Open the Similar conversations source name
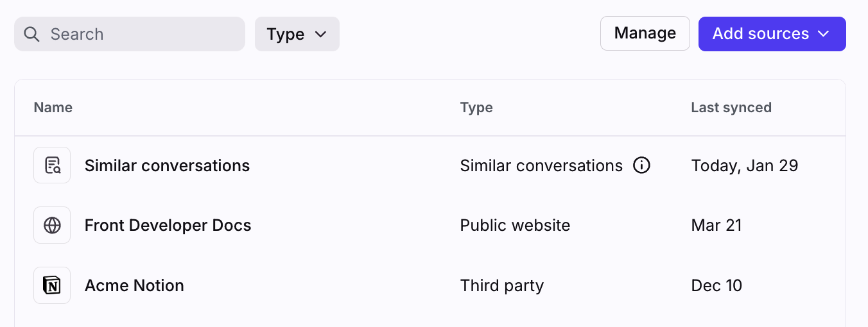The width and height of the screenshot is (868, 327). [x=167, y=165]
